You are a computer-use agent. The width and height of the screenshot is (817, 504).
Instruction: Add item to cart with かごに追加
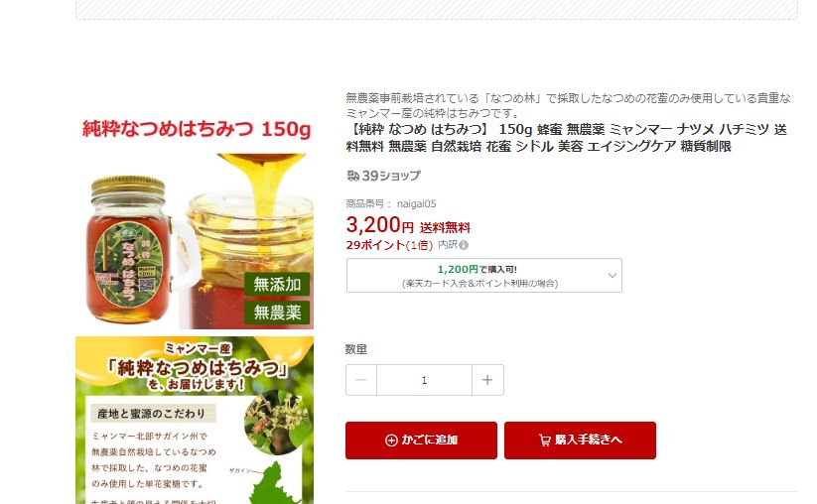pyautogui.click(x=421, y=441)
